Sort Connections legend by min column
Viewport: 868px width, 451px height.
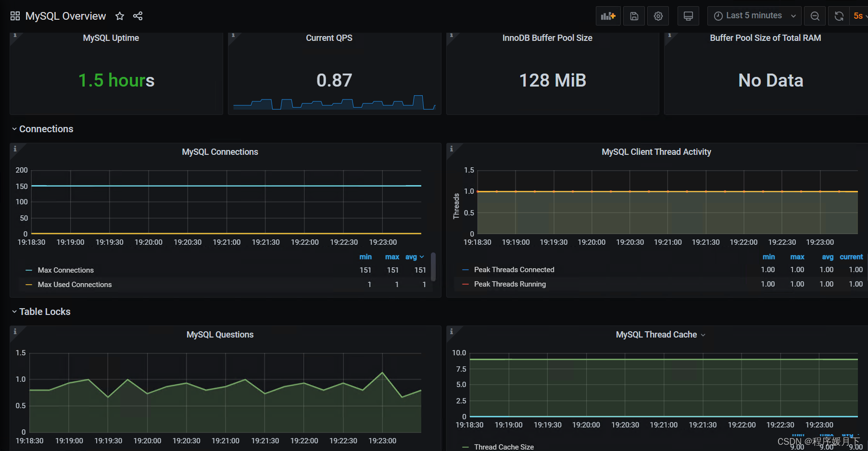click(x=365, y=257)
